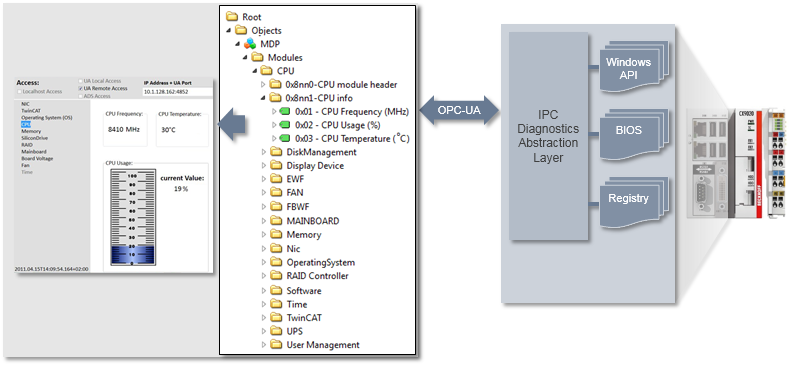Viewport: 790px width, 365px height.
Task: Select Board Voltage in the sidebar list
Action: 37,158
